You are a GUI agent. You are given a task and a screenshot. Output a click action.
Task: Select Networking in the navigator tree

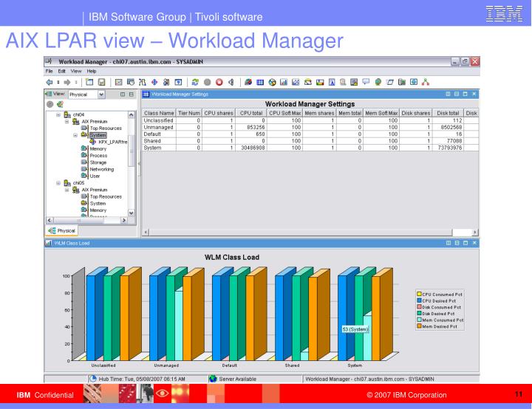point(101,169)
